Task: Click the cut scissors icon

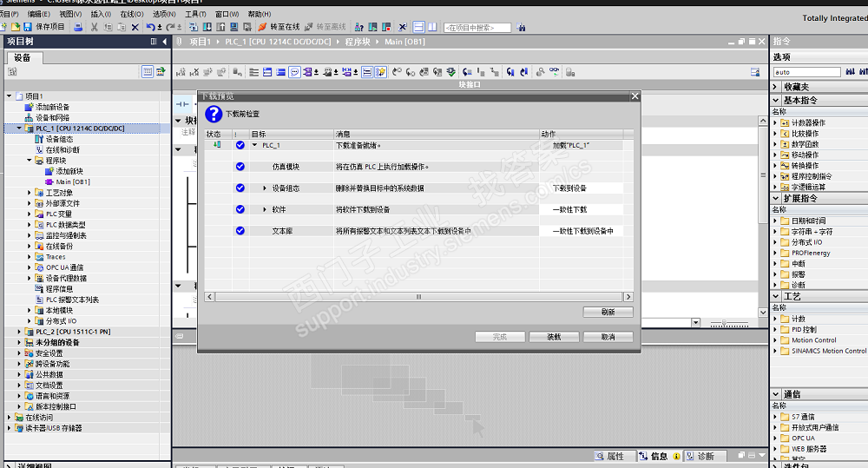Action: click(94, 27)
